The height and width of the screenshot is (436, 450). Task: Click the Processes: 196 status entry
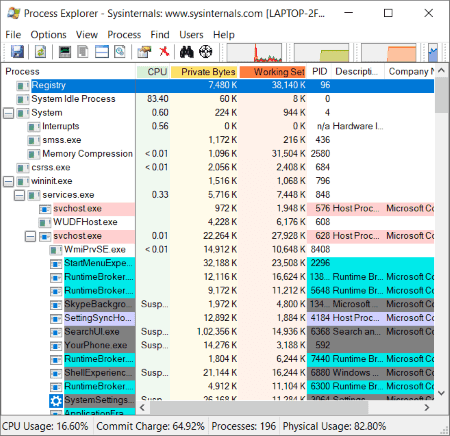tap(244, 426)
